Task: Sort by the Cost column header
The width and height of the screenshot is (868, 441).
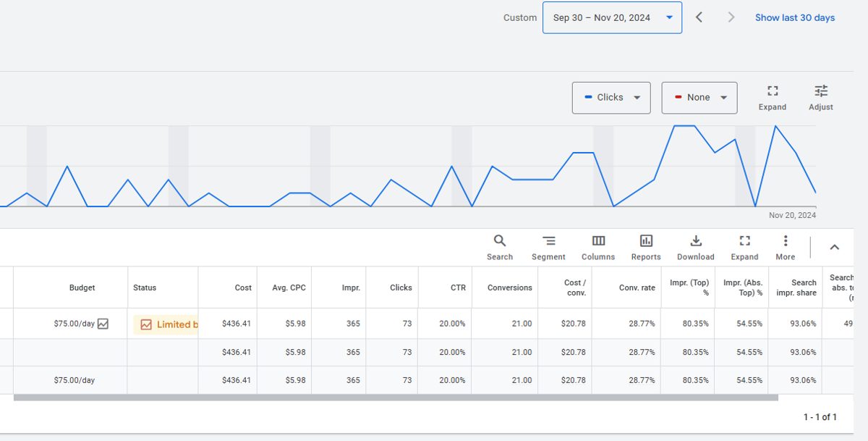Action: point(243,287)
